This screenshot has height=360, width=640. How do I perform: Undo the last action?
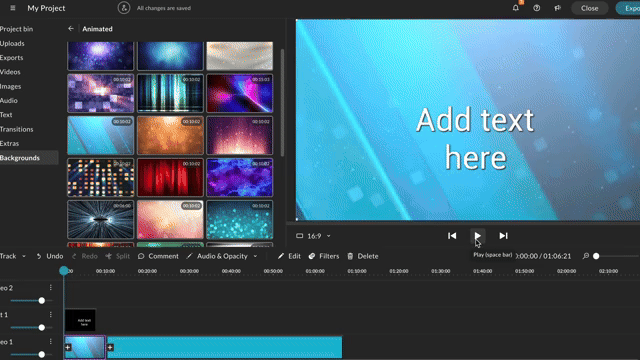pyautogui.click(x=49, y=256)
